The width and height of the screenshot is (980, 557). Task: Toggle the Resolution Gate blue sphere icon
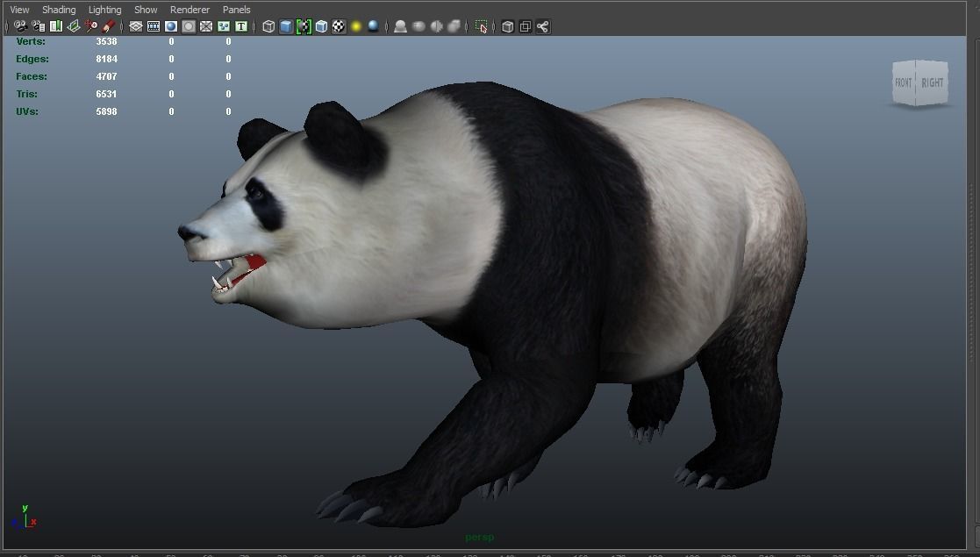[170, 26]
